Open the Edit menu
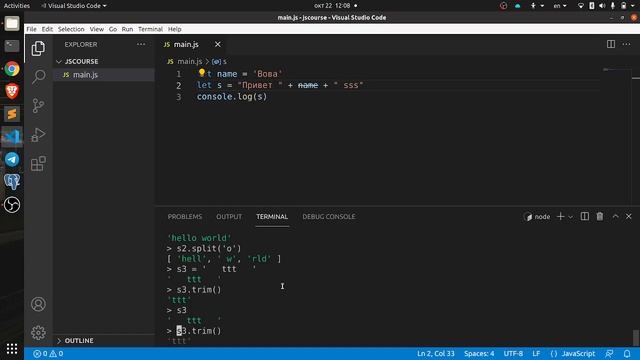This screenshot has height=360, width=640. click(47, 29)
